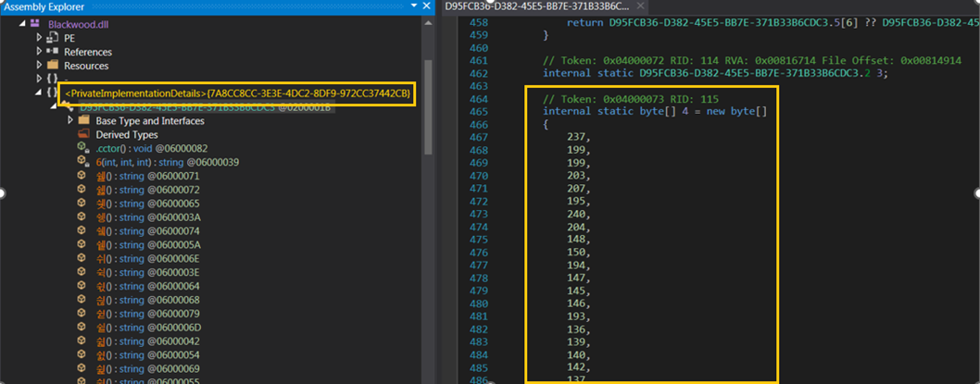Viewport: 980px width, 384px height.
Task: Click the References node icon
Action: (x=53, y=52)
